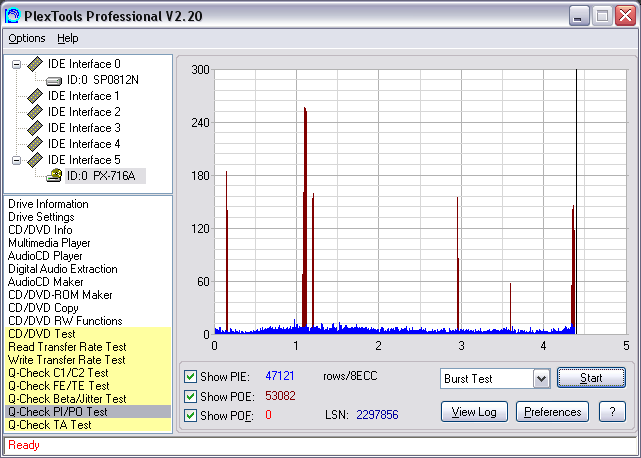Image resolution: width=641 pixels, height=458 pixels.
Task: Select IDE Interface 1 in the tree
Action: 83,96
